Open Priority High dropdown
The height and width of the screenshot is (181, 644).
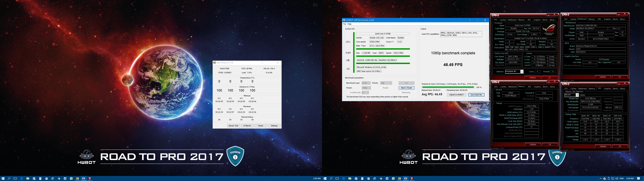[x=386, y=83]
